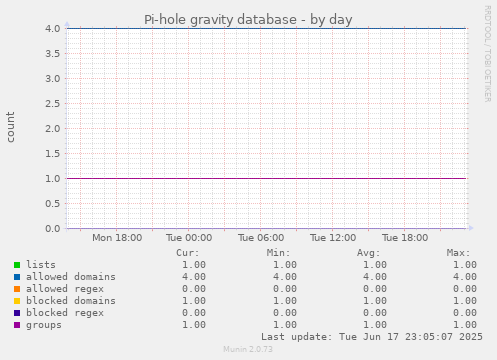Viewport: 497px width, 360px height.
Task: Click the Last update timestamp text
Action: point(372,337)
